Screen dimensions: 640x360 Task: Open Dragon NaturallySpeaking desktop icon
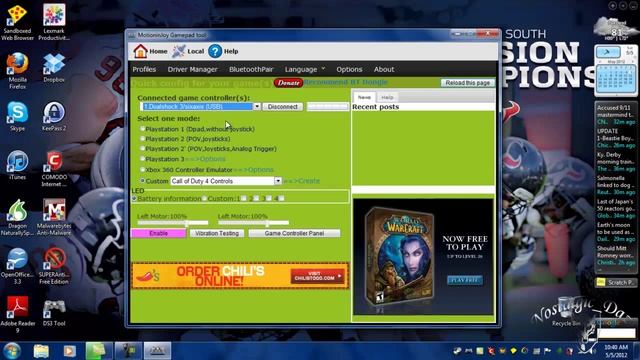[17, 217]
